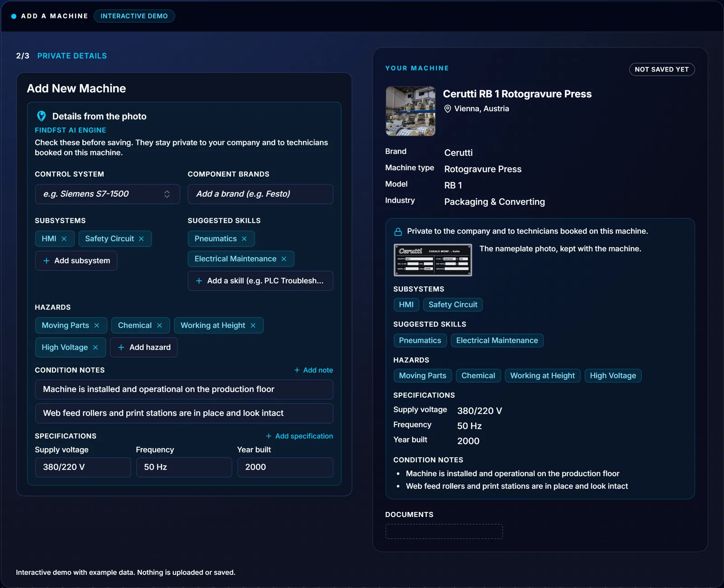Click the Frequency field showing 50 Hz
Viewport: 724px width, 588px height.
click(184, 467)
